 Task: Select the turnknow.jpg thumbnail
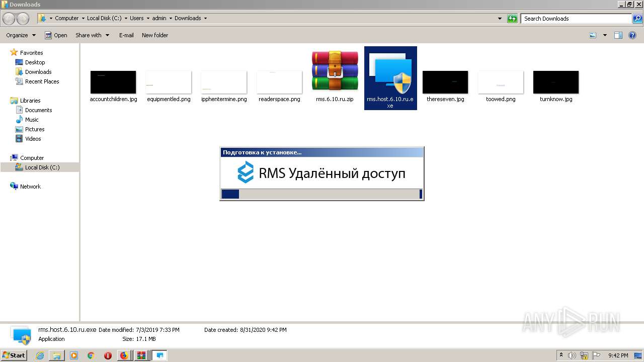point(556,82)
